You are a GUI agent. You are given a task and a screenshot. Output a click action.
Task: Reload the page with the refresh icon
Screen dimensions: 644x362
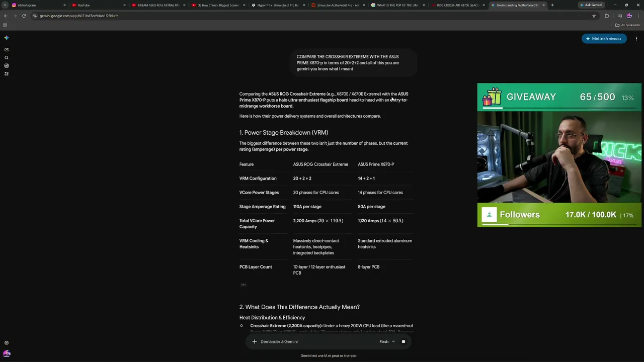[24, 16]
